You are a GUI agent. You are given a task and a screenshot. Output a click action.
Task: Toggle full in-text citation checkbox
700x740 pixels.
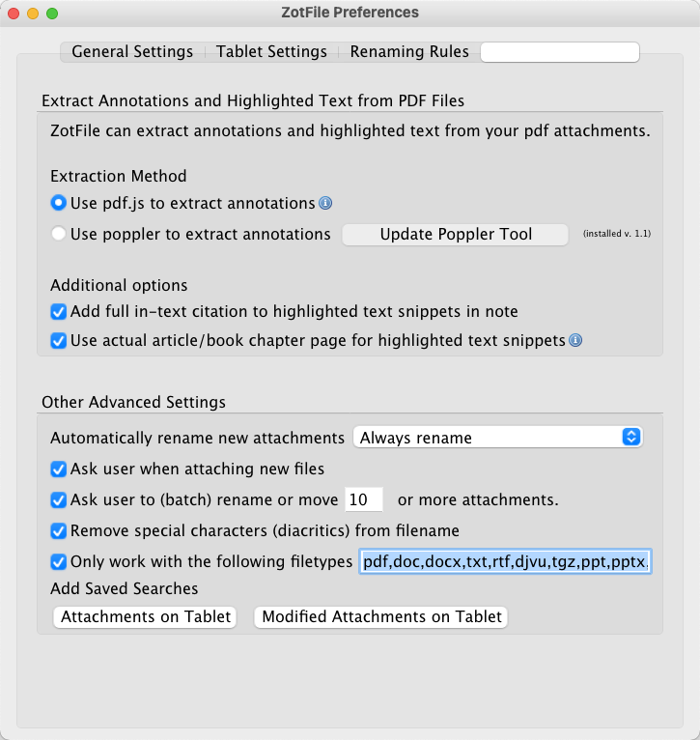[x=59, y=312]
